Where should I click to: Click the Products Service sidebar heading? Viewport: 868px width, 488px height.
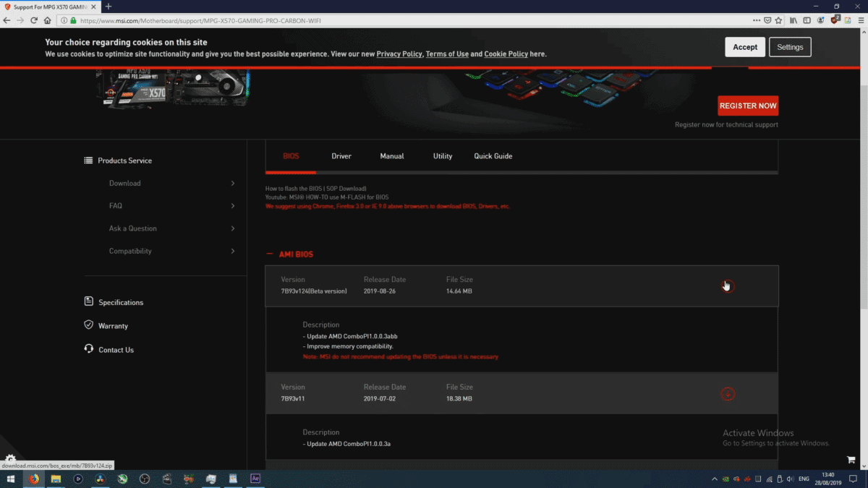124,160
